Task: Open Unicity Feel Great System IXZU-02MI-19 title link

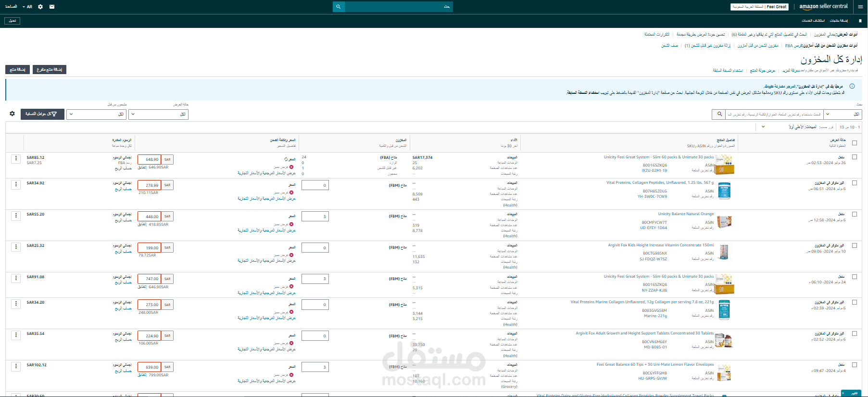Action: pos(659,157)
